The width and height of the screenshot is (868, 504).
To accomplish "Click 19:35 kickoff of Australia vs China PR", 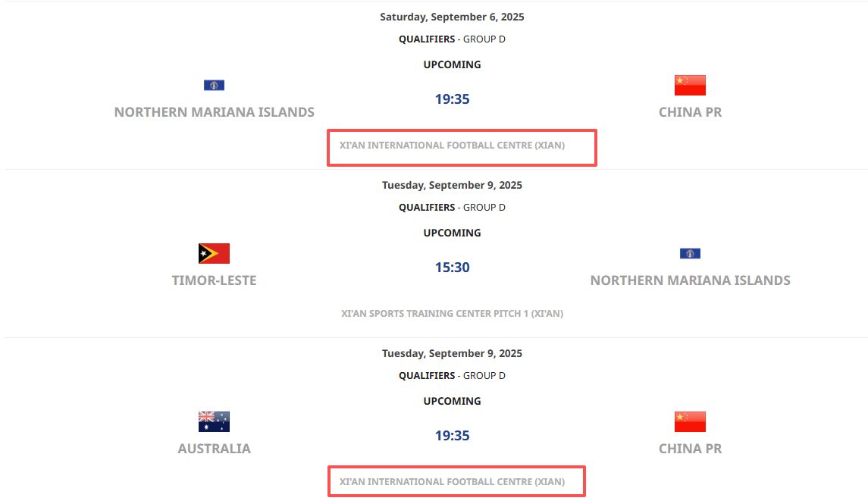I will [x=452, y=436].
